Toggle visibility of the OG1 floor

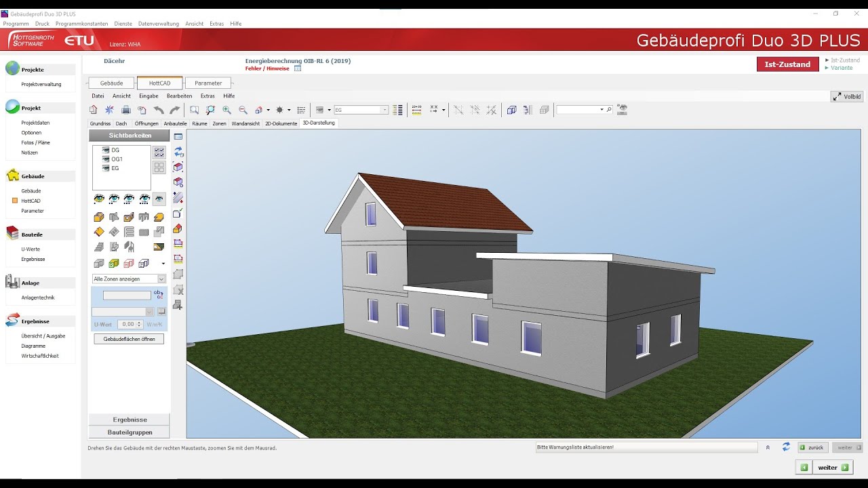click(x=106, y=159)
